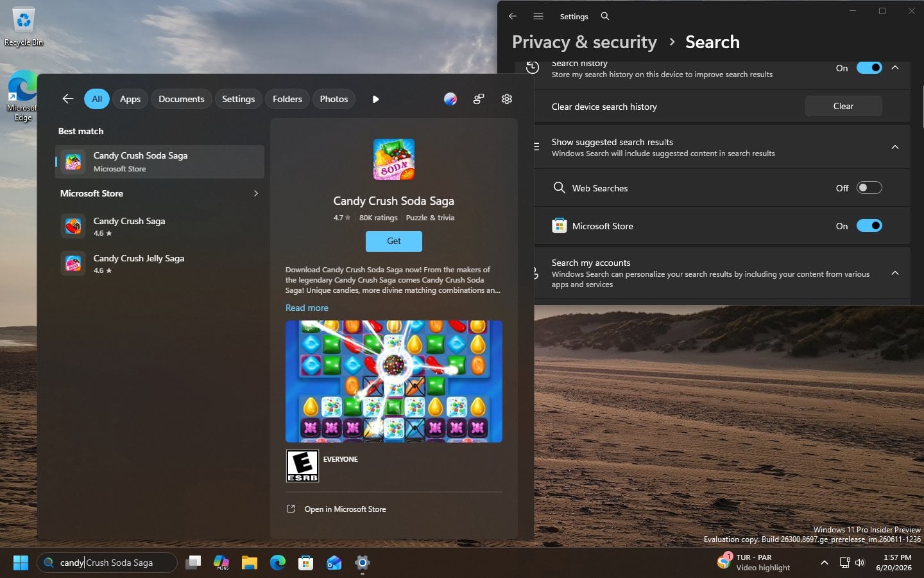This screenshot has width=924, height=578.
Task: Click the Search history clock icon
Action: coord(533,67)
